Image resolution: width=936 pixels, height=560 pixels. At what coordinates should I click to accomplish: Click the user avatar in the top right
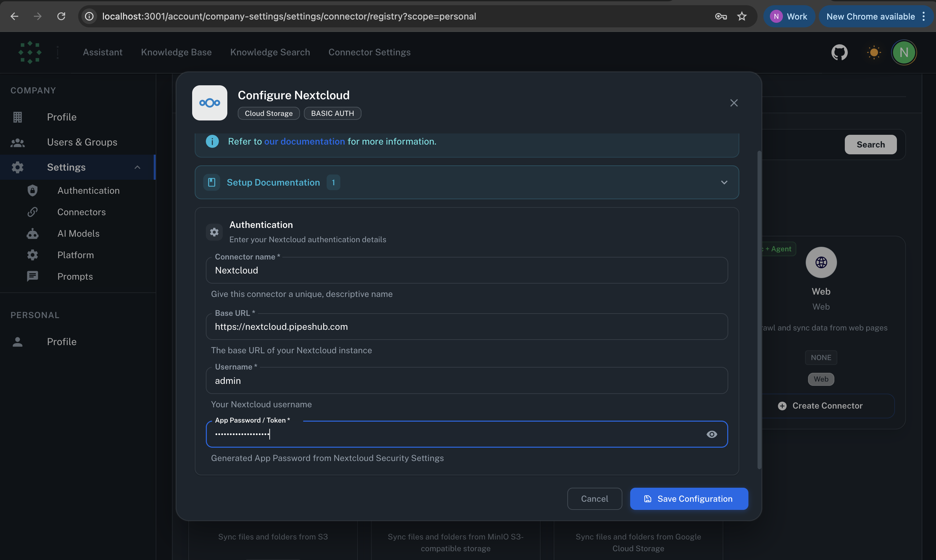point(904,52)
